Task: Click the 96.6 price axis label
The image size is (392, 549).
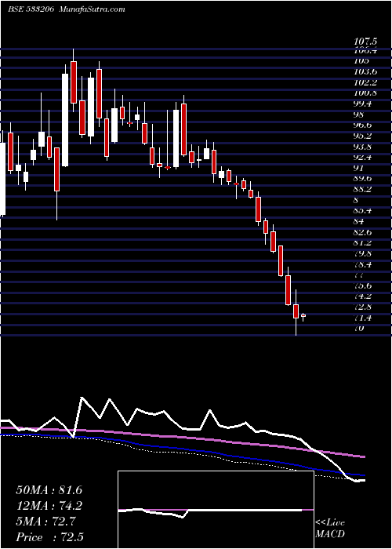Action: [x=363, y=125]
